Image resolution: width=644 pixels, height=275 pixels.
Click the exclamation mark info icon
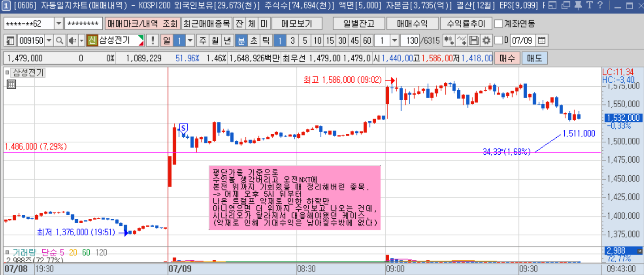tap(152, 41)
